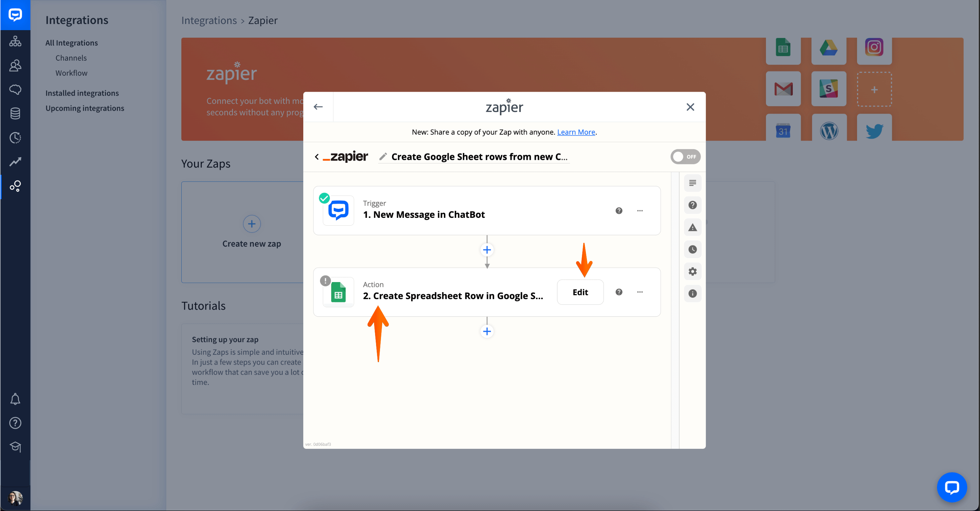Screen dimensions: 980x511
Task: Open Installed integrations
Action: pyautogui.click(x=82, y=93)
